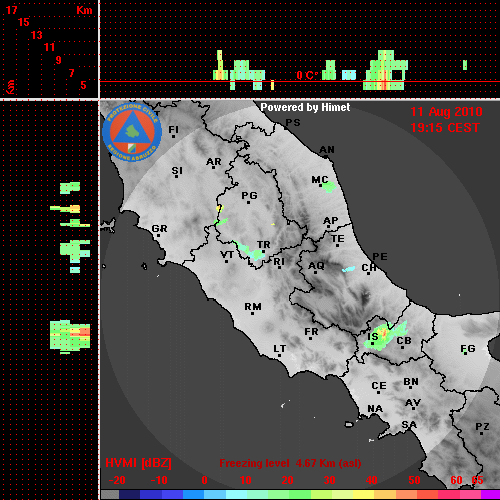Select the VT city label

227,255
